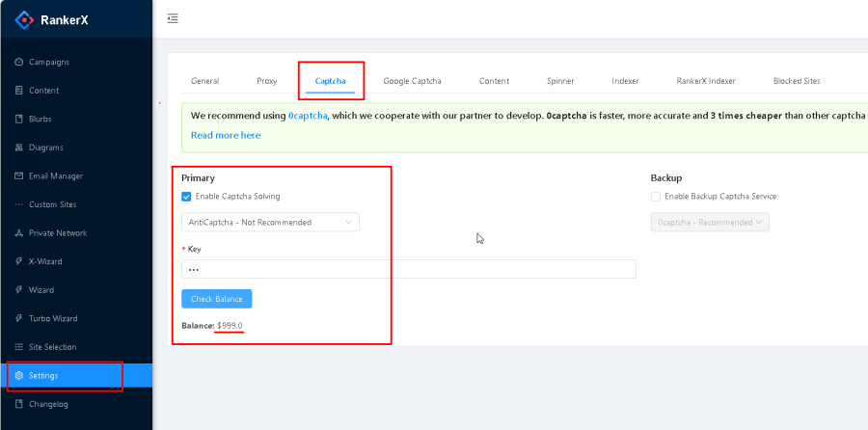
Task: Switch to the Google Captcha tab
Action: (412, 81)
